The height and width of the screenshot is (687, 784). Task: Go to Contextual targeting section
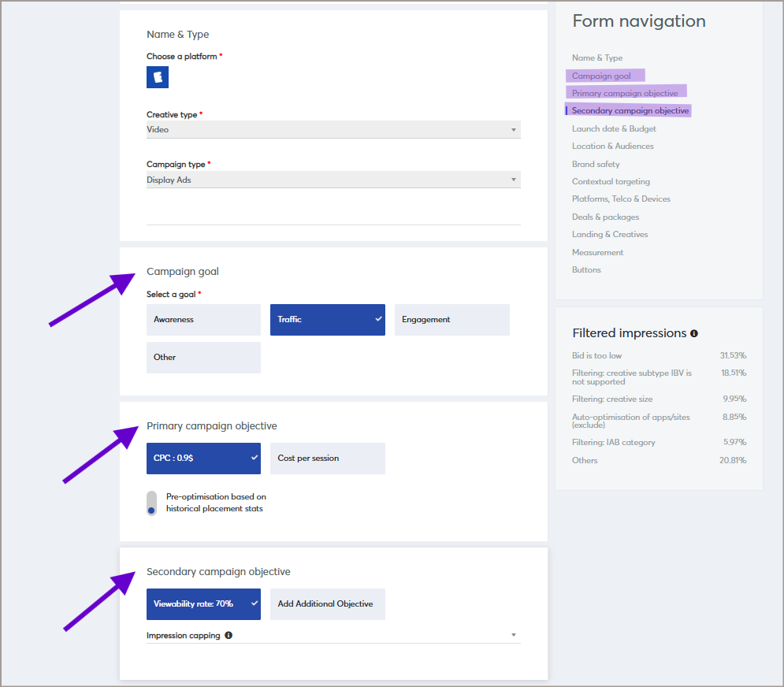611,181
